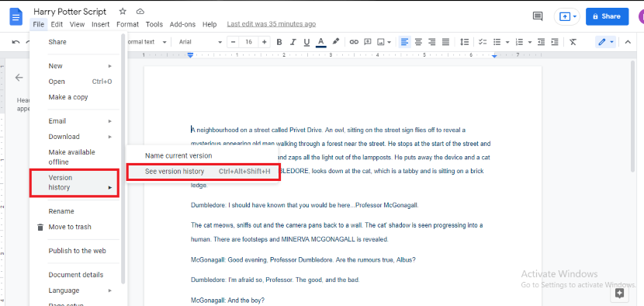Center align the text

tap(418, 42)
